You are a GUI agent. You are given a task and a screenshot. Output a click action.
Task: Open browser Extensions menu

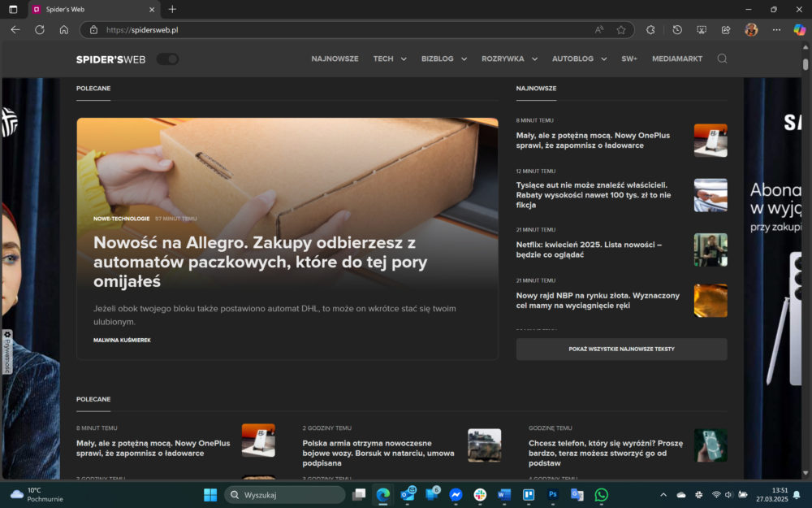point(651,30)
